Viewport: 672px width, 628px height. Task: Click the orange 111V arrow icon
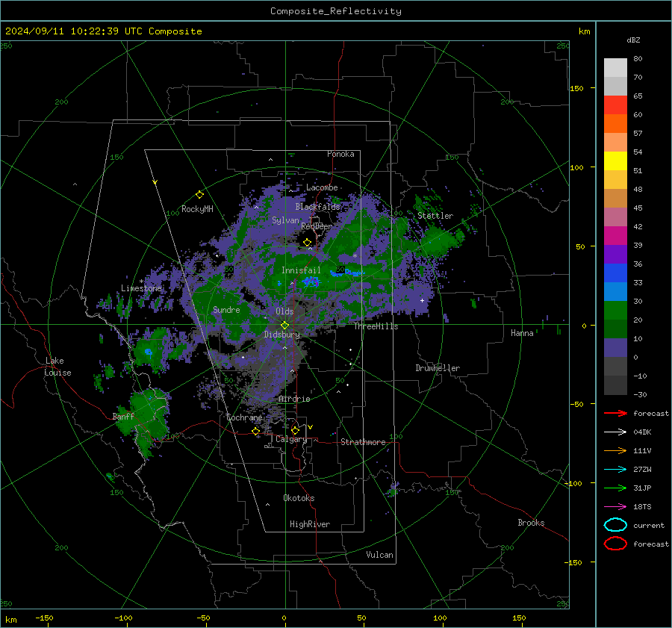click(x=615, y=450)
